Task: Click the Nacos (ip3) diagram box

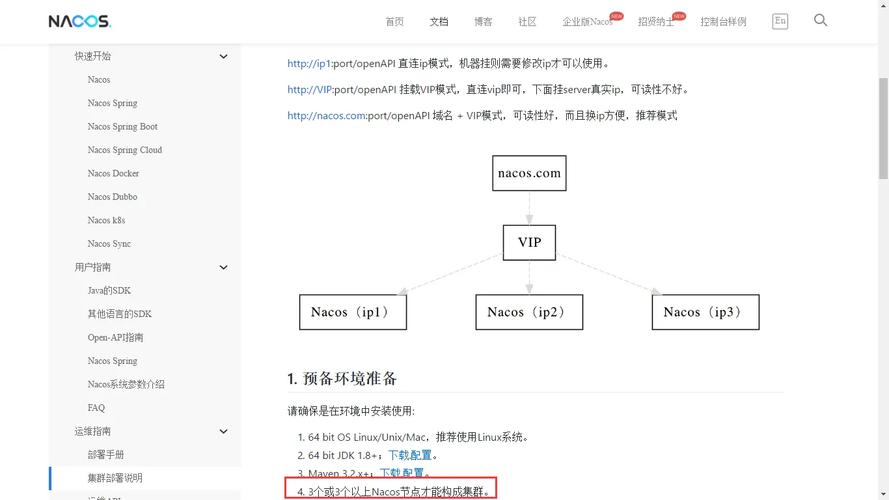Action: tap(705, 312)
